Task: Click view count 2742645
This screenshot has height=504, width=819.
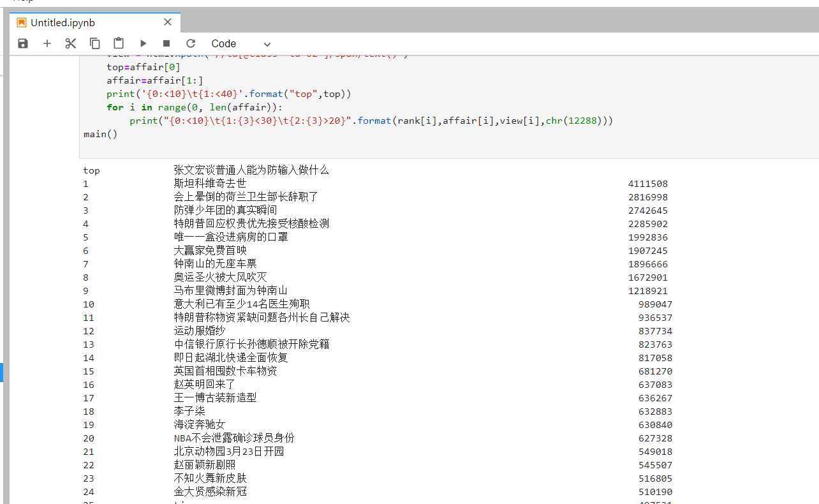Action: click(x=648, y=211)
